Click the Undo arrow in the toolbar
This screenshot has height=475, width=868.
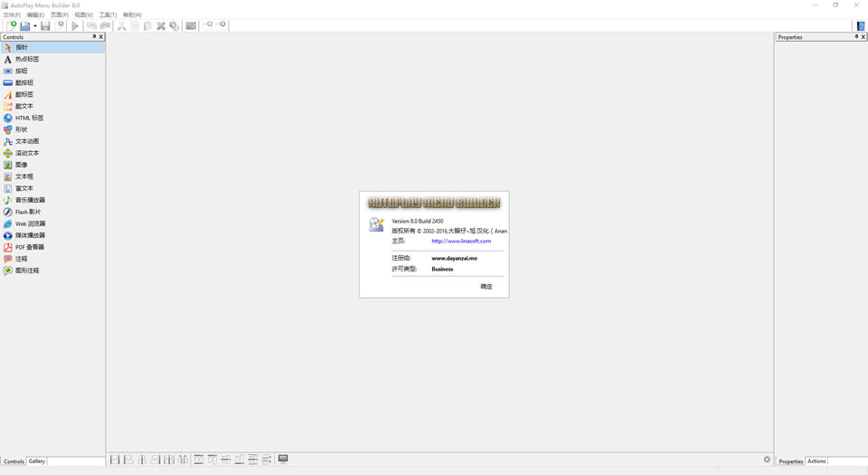pos(91,25)
